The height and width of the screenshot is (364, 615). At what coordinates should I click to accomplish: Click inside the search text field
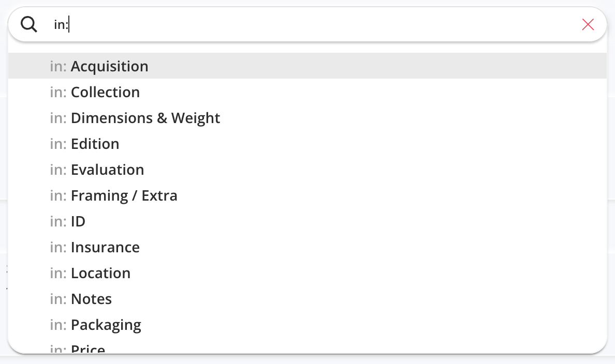[x=314, y=24]
